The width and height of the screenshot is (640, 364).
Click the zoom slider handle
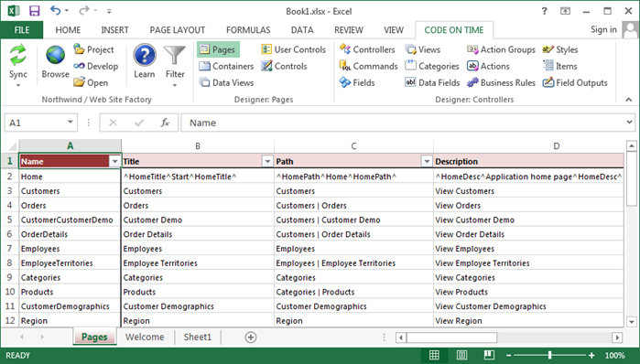pyautogui.click(x=549, y=356)
